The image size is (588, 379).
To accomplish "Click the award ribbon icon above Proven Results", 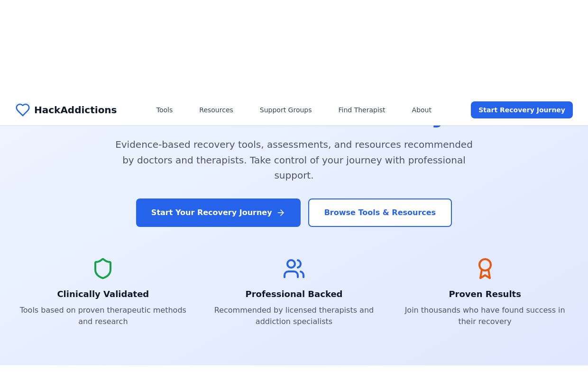I will (485, 269).
